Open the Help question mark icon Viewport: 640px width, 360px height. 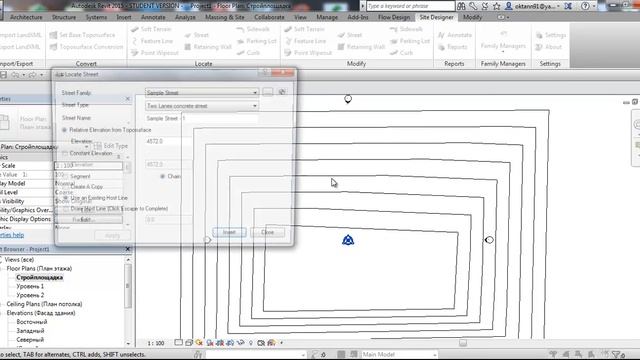[585, 6]
